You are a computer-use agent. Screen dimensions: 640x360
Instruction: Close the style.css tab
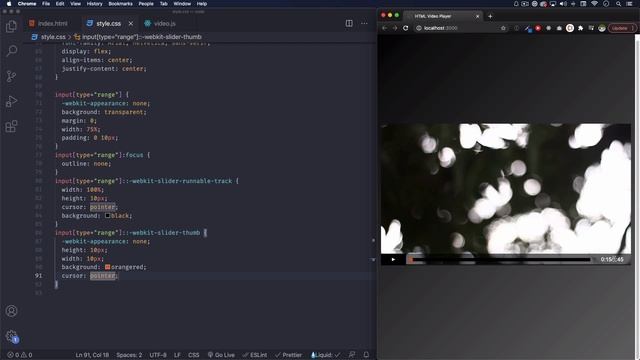[x=131, y=24]
